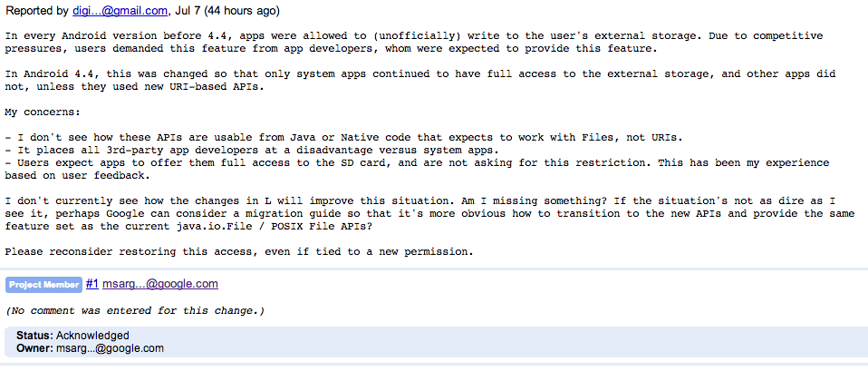Viewport: 868px width, 371px height.
Task: Click the "Please reconsider restoring this access" line
Action: [x=239, y=252]
